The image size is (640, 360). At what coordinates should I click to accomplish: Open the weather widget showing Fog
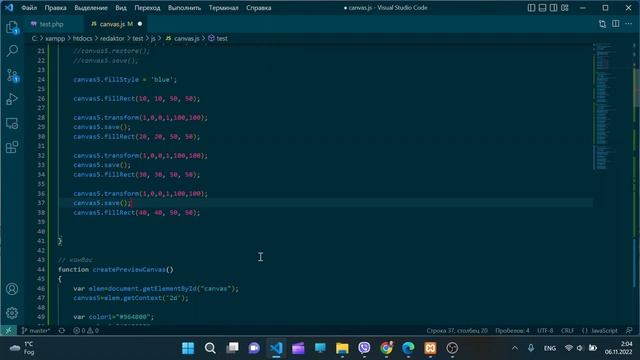[x=22, y=348]
